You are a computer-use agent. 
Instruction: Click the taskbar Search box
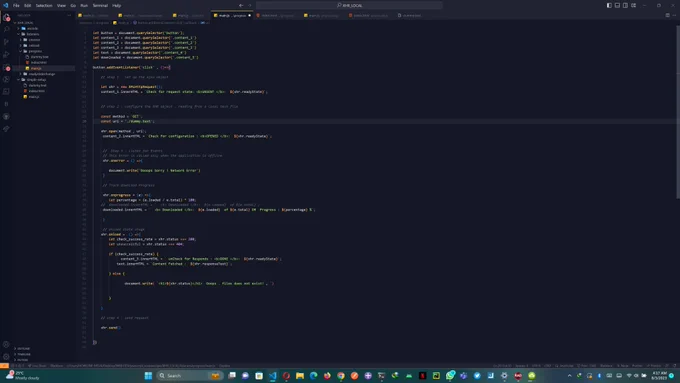189,376
